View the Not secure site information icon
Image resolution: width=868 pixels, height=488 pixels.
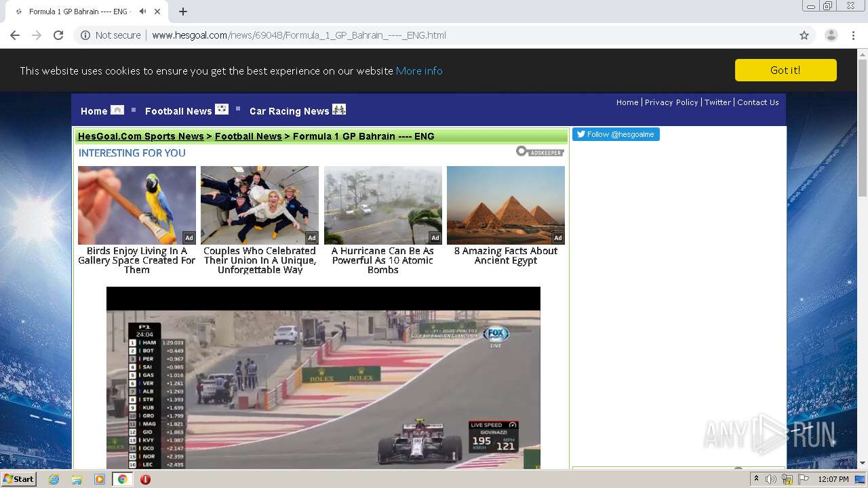click(85, 35)
